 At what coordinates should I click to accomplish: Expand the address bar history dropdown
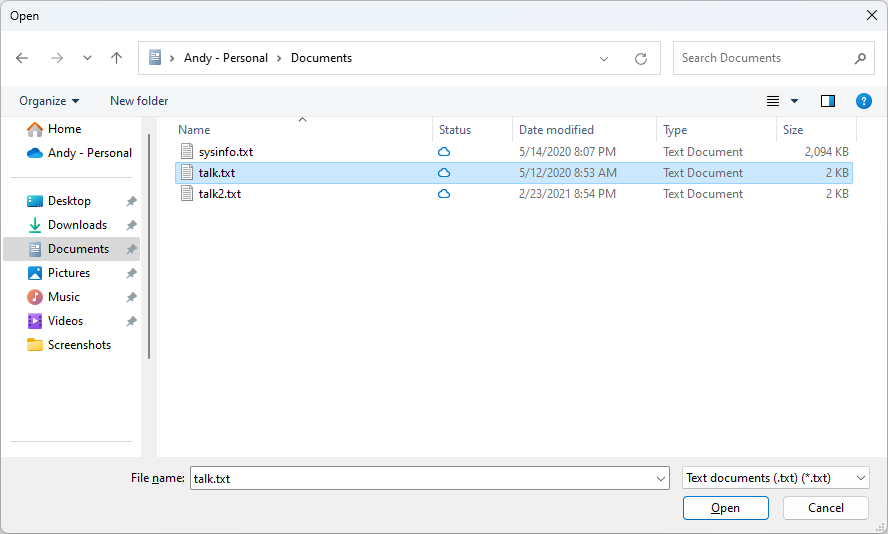pos(604,58)
